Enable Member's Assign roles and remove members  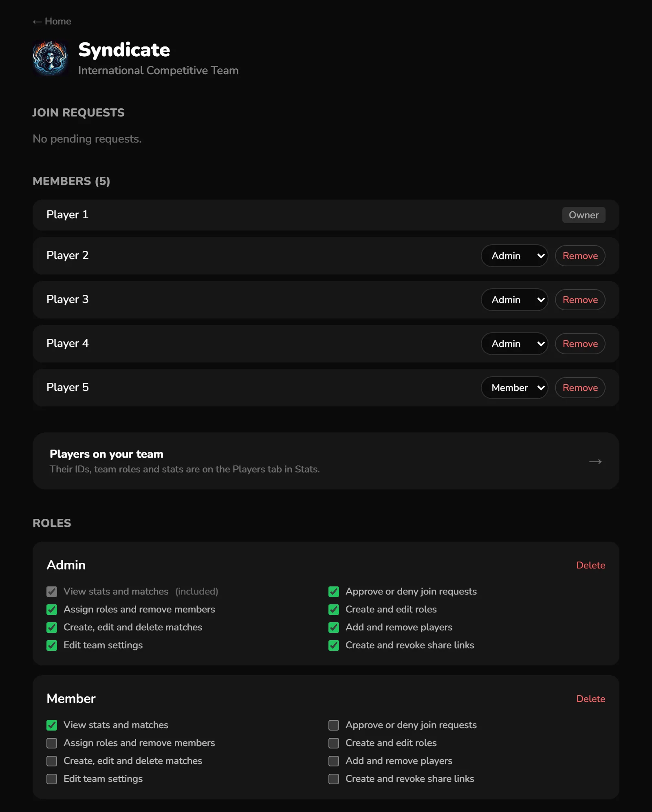point(52,743)
